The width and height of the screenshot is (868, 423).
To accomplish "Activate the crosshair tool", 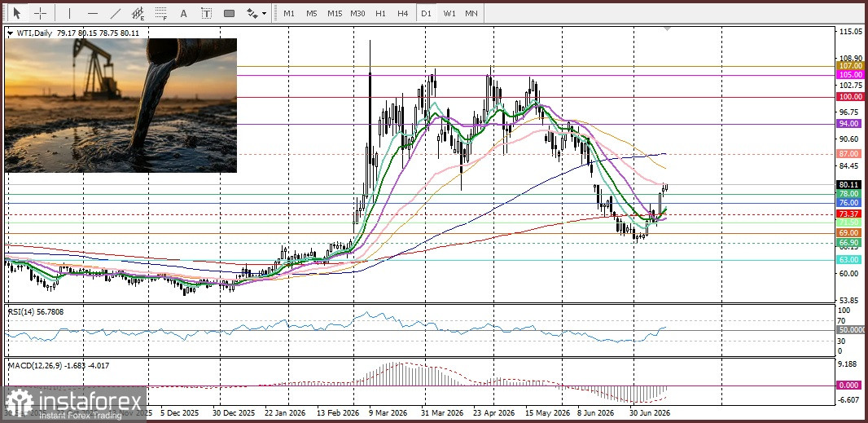I will click(x=40, y=13).
